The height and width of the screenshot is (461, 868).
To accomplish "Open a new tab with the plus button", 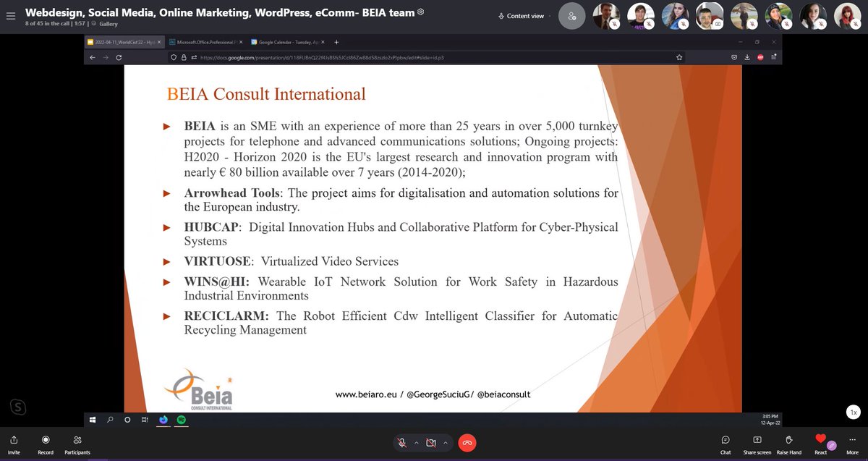I will 336,42.
